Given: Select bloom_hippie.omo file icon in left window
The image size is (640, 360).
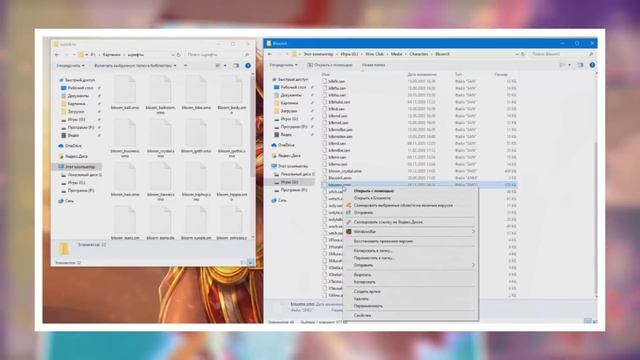Looking at the screenshot, I should pos(231,176).
